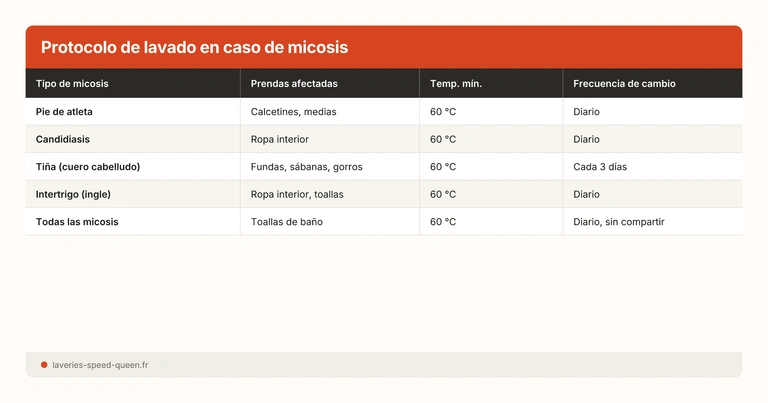Select the 'Tipo de micosis' column header
Image resolution: width=768 pixels, height=403 pixels.
(72, 84)
